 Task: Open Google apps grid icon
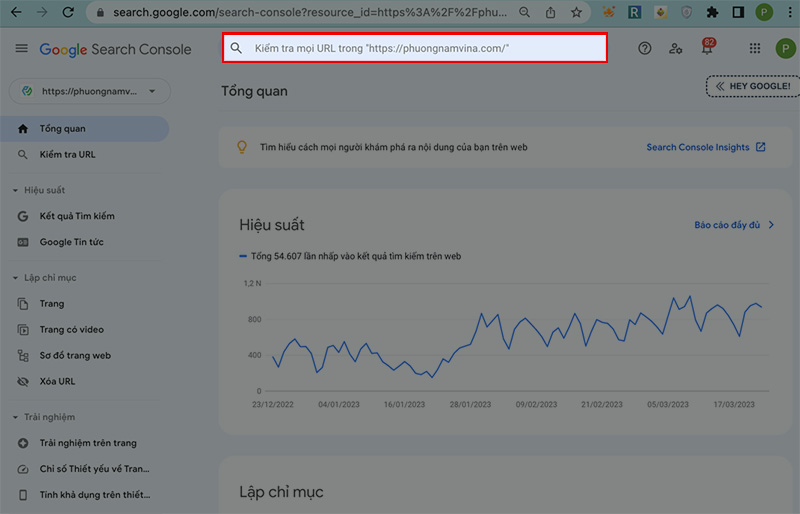(x=755, y=48)
